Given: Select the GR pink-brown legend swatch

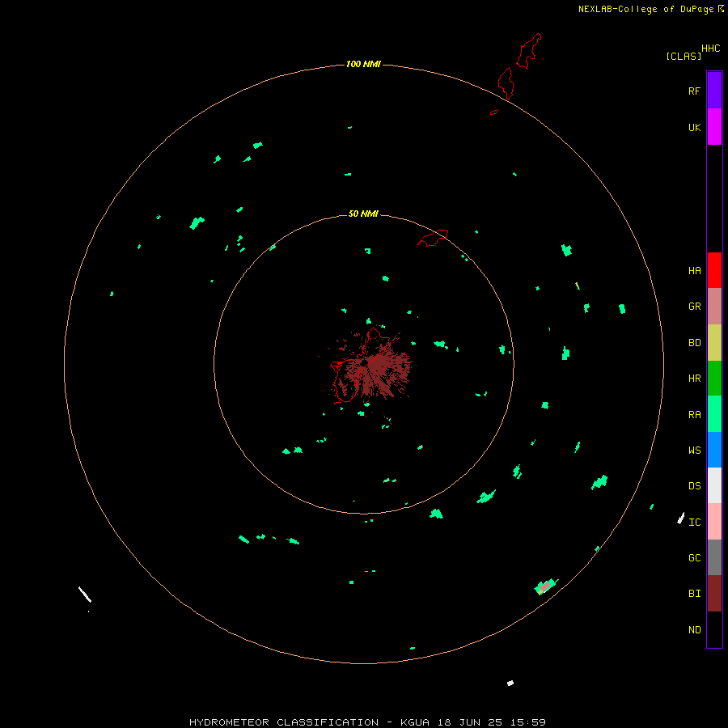Looking at the screenshot, I should [714, 307].
